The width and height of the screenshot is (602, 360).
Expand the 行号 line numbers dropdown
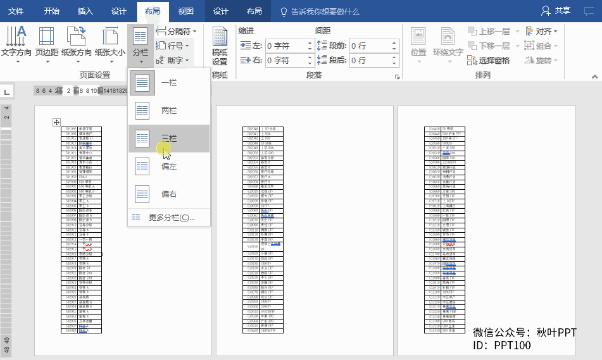pos(172,46)
